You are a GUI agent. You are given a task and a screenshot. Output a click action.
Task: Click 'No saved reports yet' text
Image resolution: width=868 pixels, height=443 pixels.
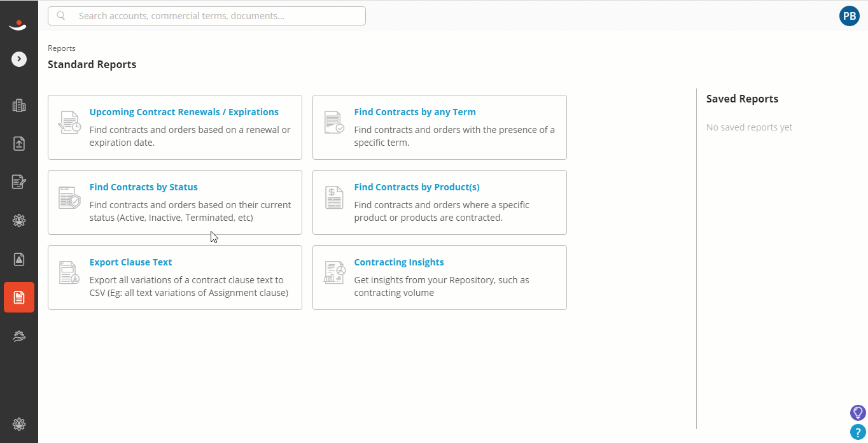(750, 127)
